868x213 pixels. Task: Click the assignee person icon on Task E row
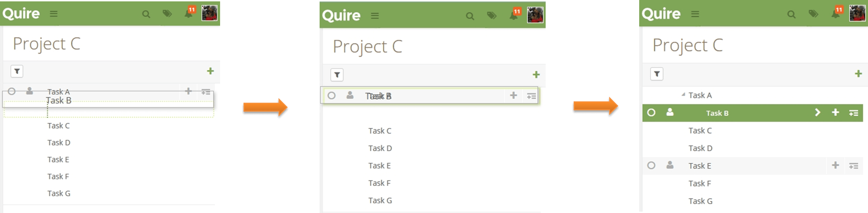670,165
